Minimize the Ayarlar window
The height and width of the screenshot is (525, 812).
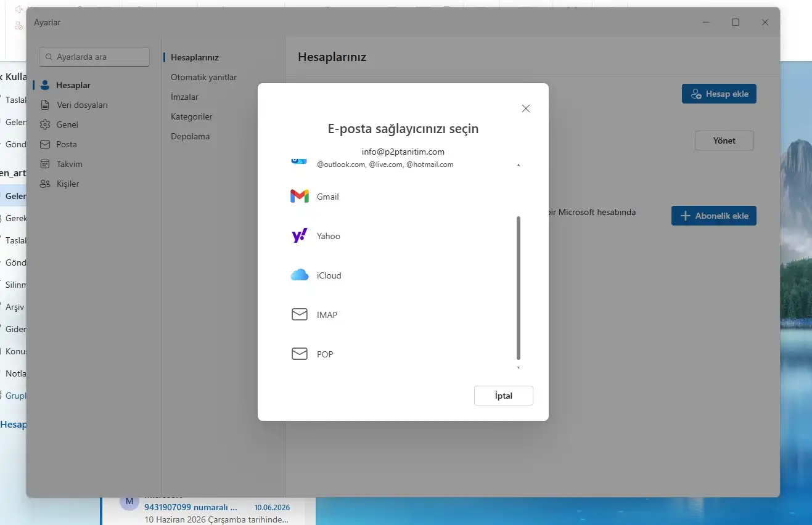point(706,22)
